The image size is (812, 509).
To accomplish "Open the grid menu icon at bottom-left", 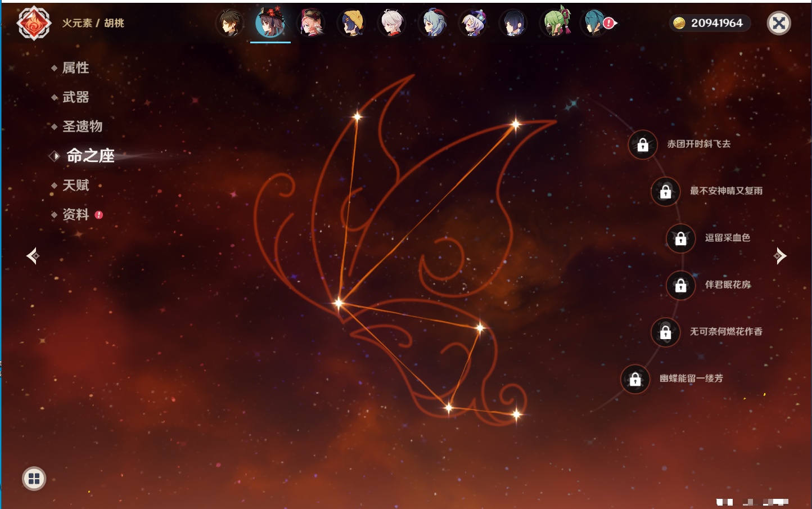I will coord(34,479).
